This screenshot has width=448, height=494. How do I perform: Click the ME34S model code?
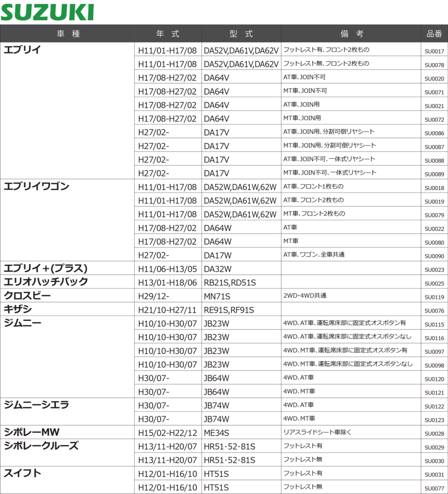pyautogui.click(x=217, y=433)
